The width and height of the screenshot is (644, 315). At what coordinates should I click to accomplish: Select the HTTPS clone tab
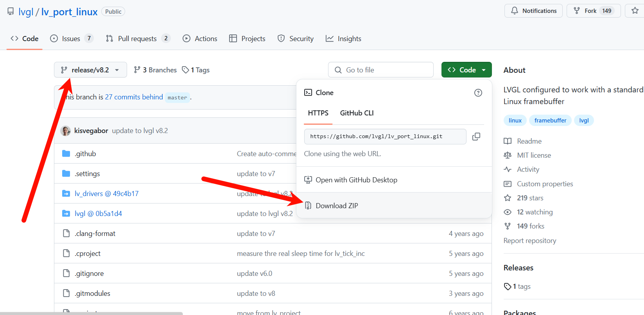(318, 113)
